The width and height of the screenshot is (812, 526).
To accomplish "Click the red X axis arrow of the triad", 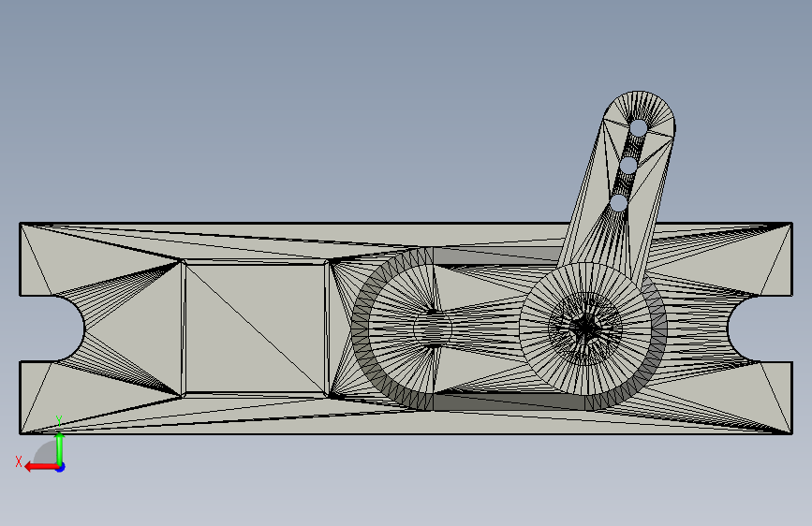I will click(x=41, y=467).
